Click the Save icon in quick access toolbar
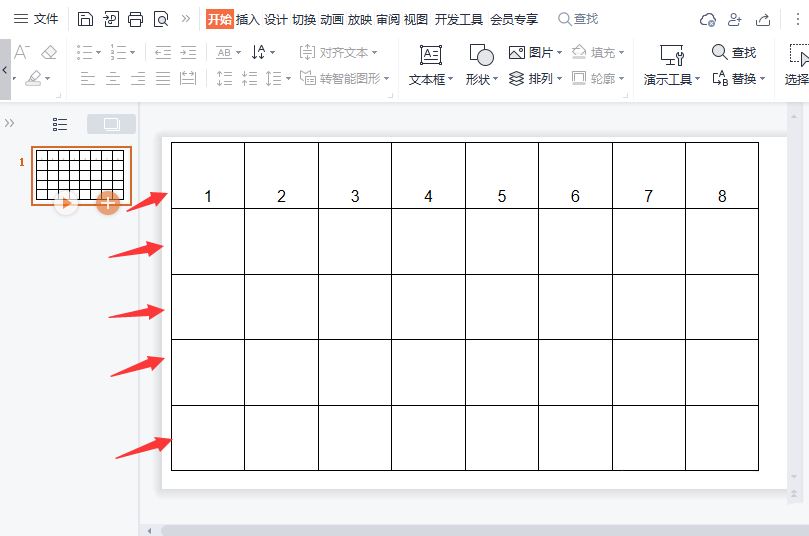 [86, 19]
